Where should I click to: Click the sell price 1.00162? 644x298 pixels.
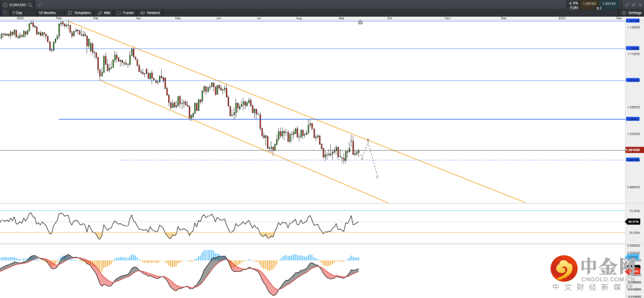589,4
